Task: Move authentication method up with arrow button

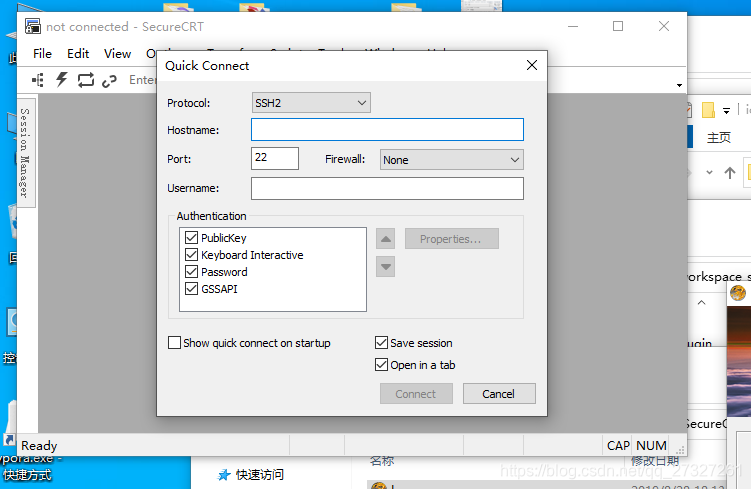Action: coord(386,239)
